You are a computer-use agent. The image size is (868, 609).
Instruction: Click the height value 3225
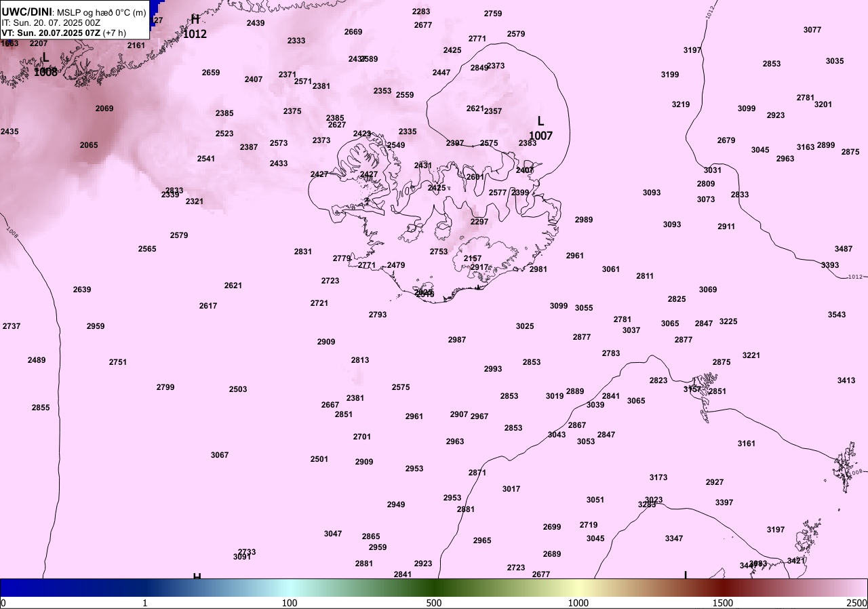click(x=728, y=321)
